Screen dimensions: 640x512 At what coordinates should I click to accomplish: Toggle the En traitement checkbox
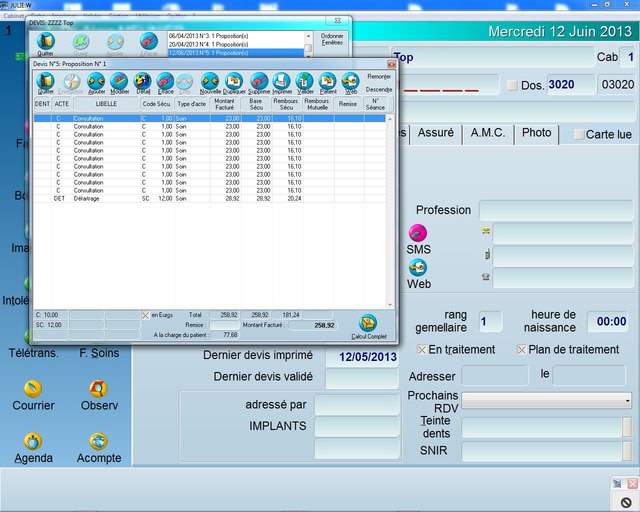[422, 350]
